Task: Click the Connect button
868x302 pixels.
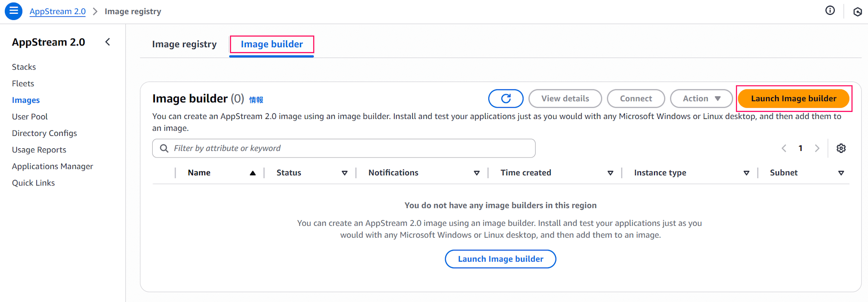Action: (x=636, y=98)
